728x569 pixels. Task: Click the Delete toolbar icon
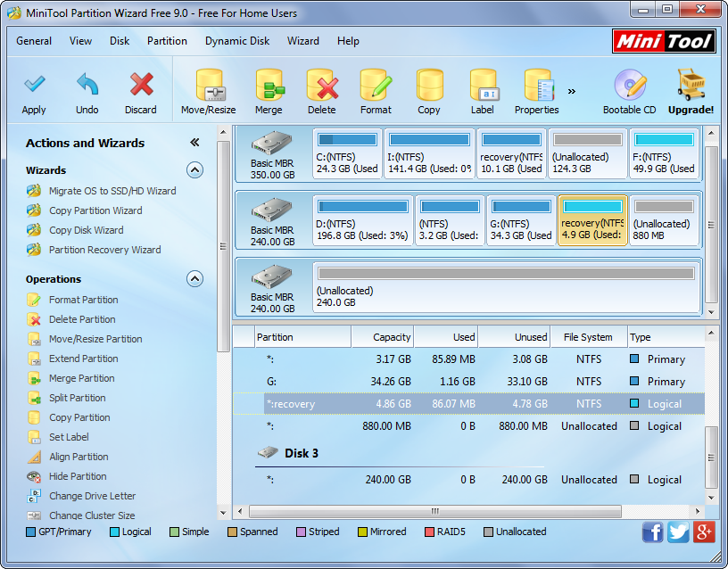(322, 85)
